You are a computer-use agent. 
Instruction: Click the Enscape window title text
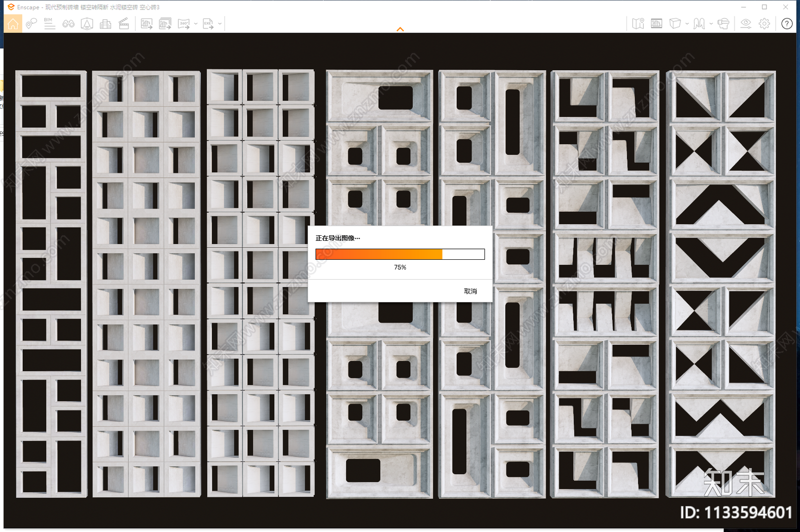pos(88,7)
